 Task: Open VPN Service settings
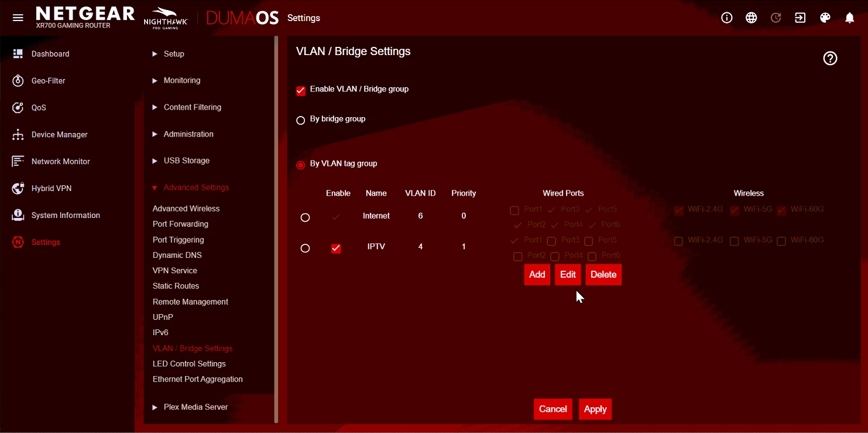(175, 271)
